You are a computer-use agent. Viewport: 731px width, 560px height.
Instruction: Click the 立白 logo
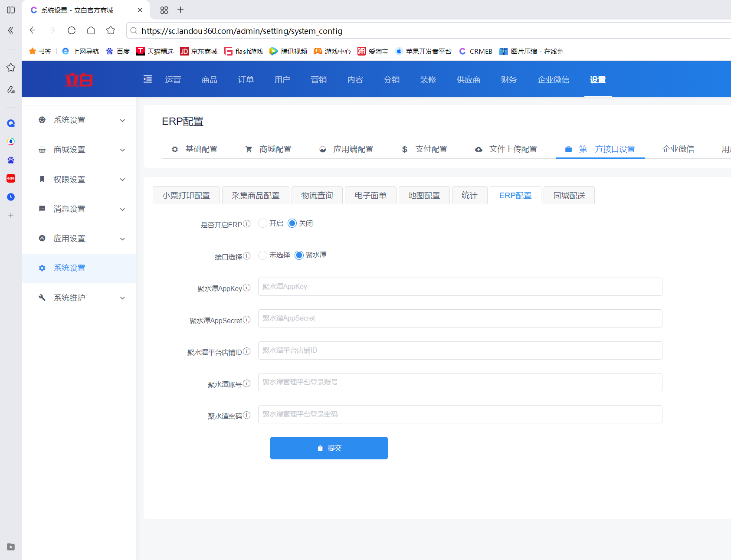79,80
